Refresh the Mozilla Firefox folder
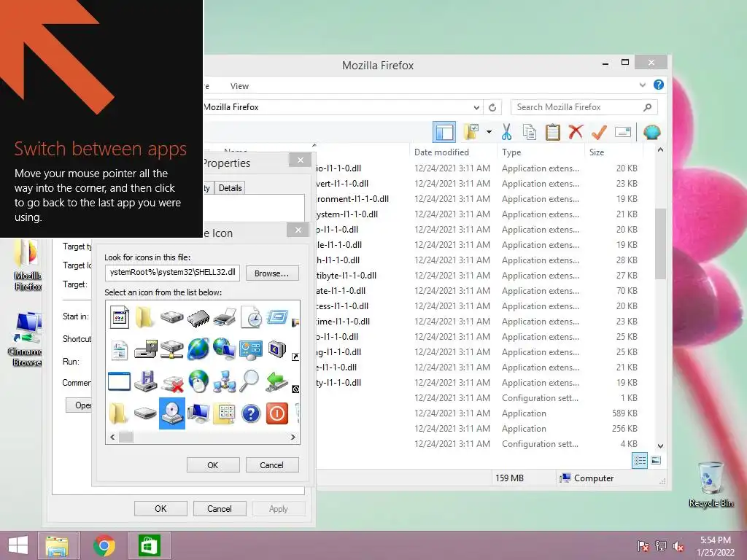This screenshot has width=747, height=560. (492, 107)
